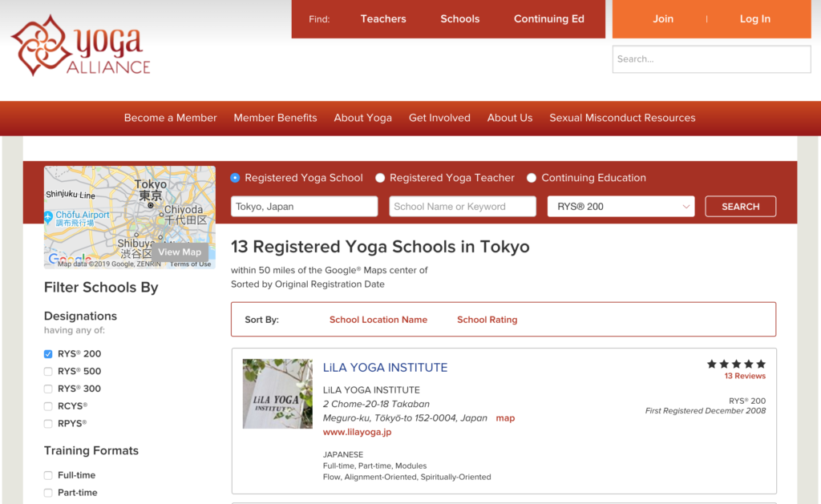Click the SEARCH button
This screenshot has height=504, width=821.
pyautogui.click(x=740, y=206)
